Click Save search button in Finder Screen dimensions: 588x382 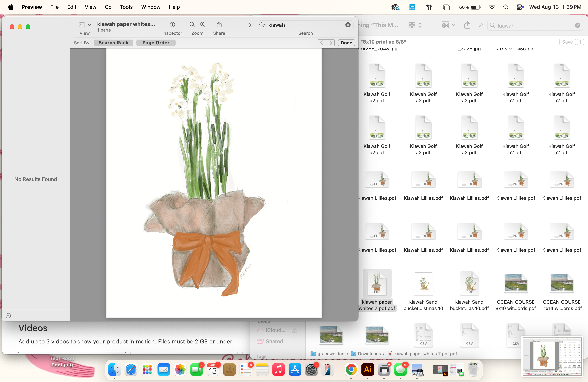(567, 42)
